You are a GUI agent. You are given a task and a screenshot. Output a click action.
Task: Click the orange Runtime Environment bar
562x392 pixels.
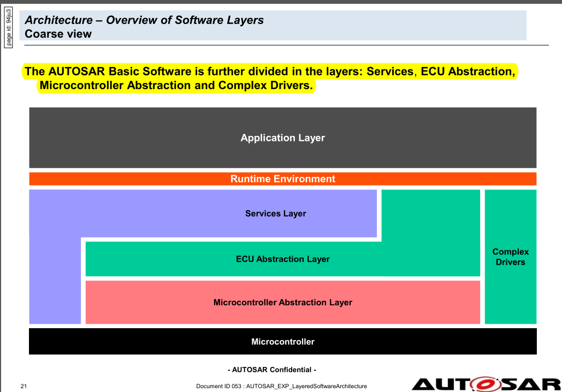tap(282, 179)
